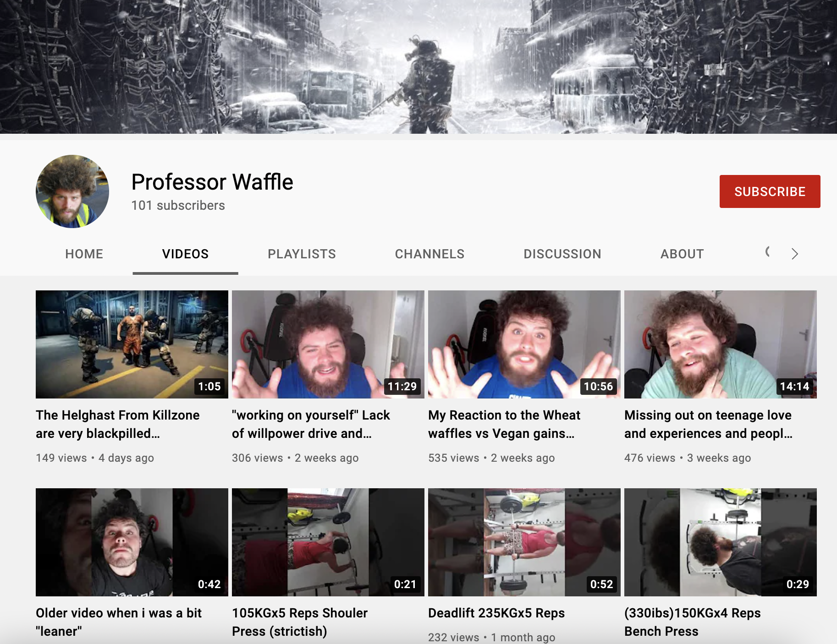This screenshot has height=644, width=837.
Task: Click the 1:05 duration badge
Action: (209, 387)
